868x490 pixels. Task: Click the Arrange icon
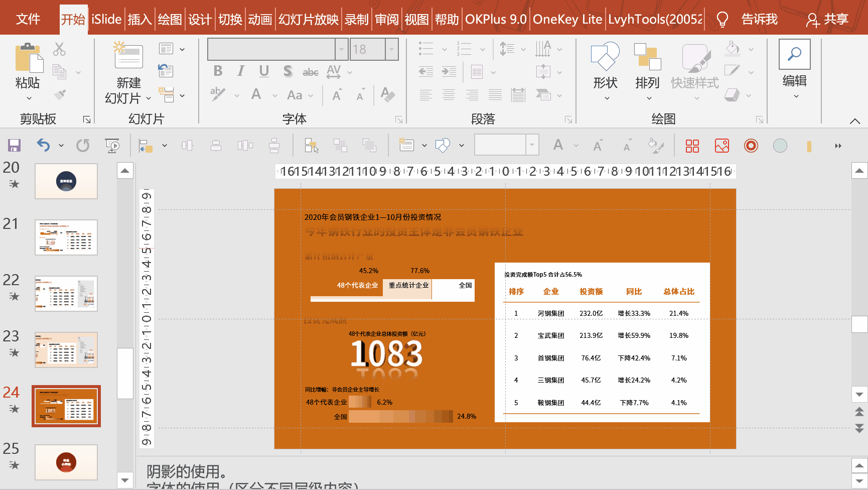point(647,56)
